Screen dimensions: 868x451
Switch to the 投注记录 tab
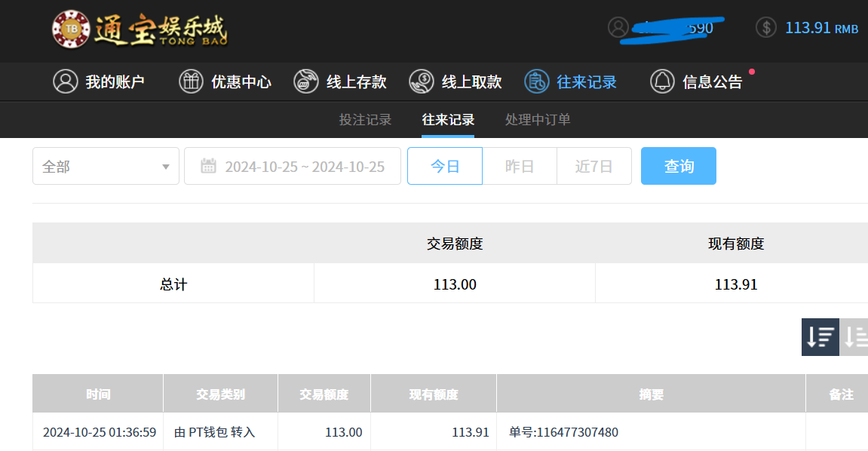[x=365, y=120]
